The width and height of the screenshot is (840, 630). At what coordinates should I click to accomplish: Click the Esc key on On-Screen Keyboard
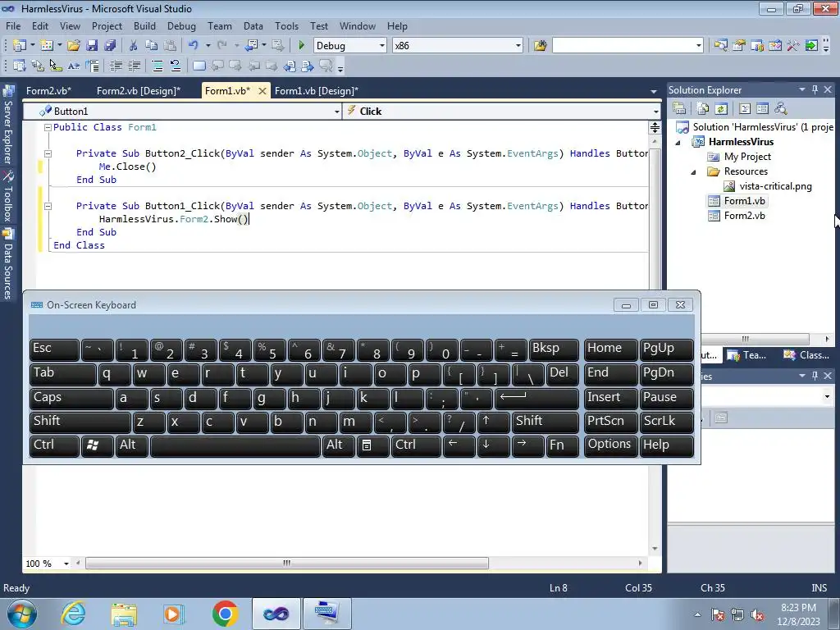coord(55,349)
